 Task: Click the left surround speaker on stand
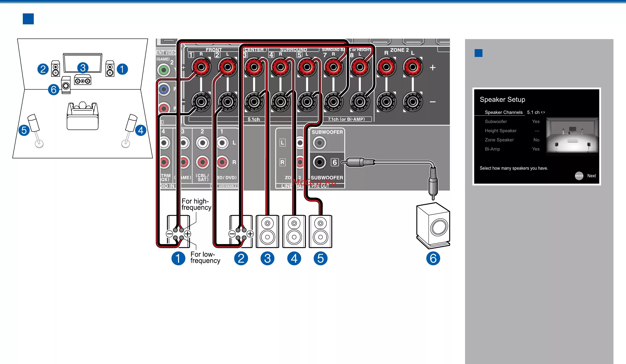(36, 131)
